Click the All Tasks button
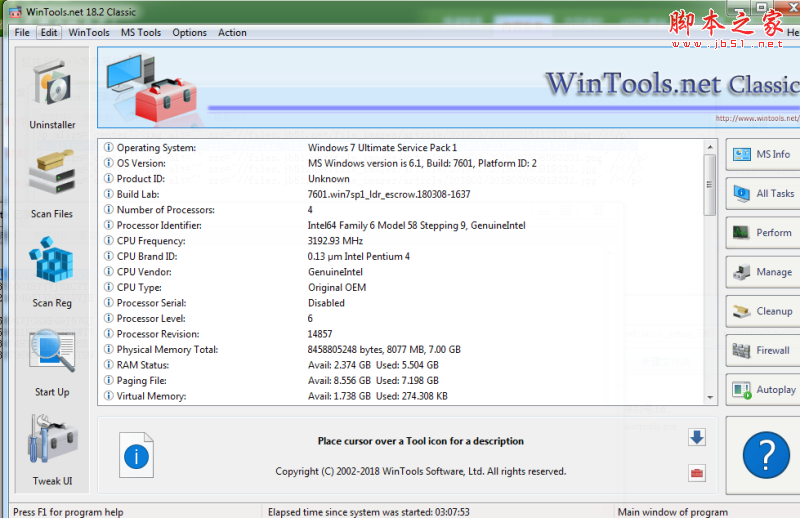Screen dimensions: 800x518 (763, 193)
